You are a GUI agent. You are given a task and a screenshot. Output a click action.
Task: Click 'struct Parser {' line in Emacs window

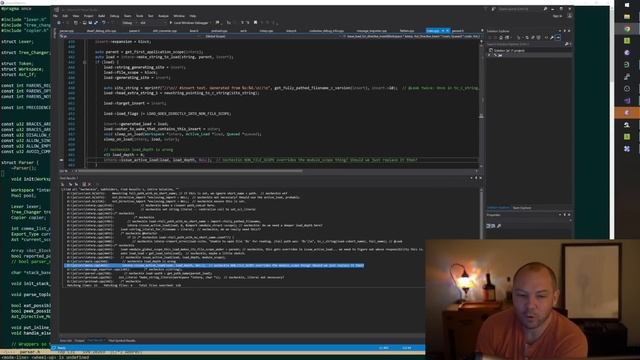20,162
